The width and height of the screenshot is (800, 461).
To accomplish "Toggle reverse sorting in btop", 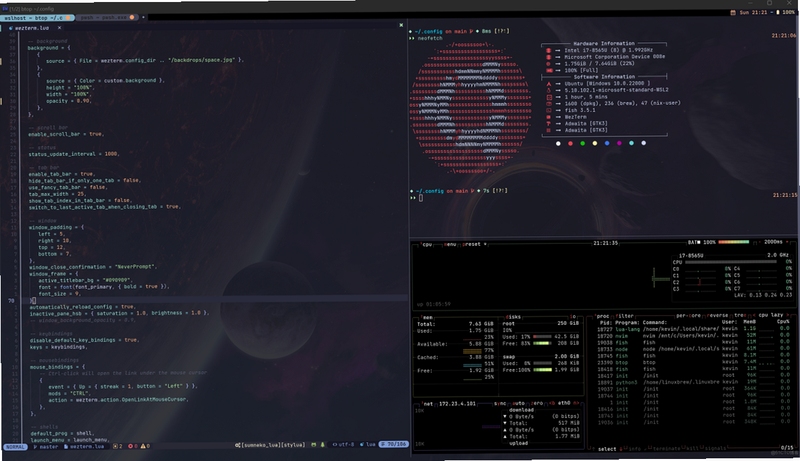I will point(718,316).
